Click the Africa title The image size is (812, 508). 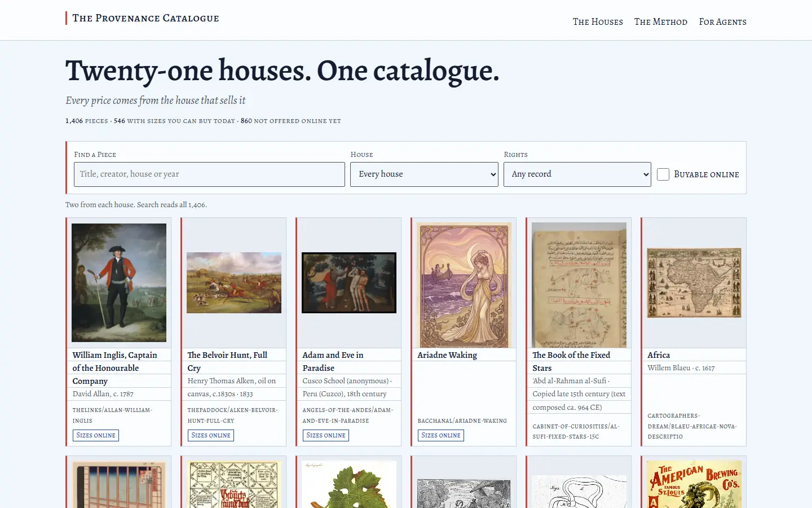pyautogui.click(x=659, y=355)
